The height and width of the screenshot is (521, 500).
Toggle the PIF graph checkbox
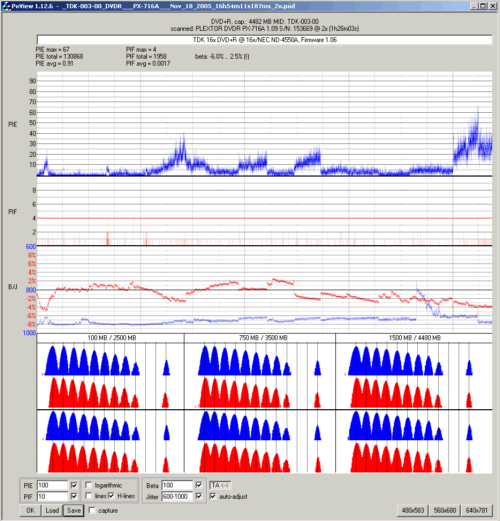click(x=74, y=496)
